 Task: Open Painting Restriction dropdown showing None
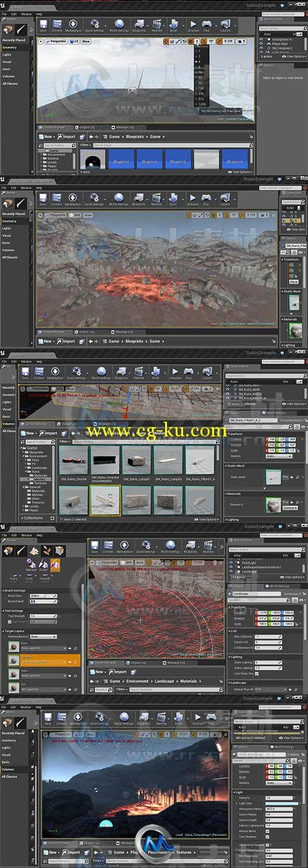(43, 636)
